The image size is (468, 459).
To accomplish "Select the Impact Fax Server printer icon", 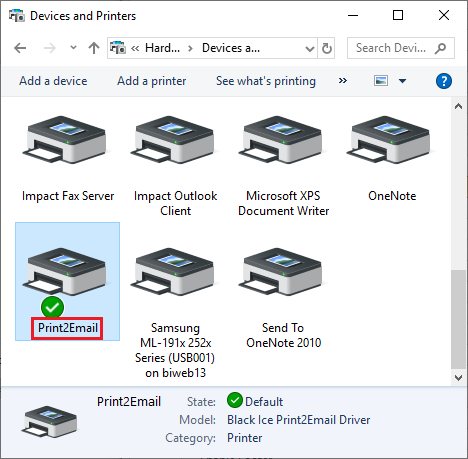I will tap(64, 140).
